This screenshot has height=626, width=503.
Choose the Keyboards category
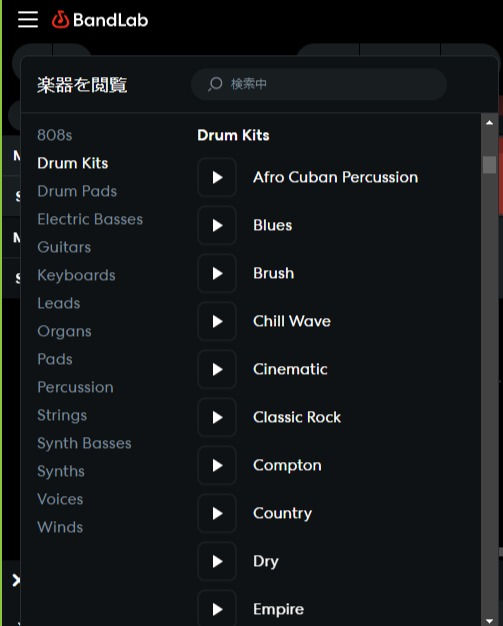(x=76, y=275)
